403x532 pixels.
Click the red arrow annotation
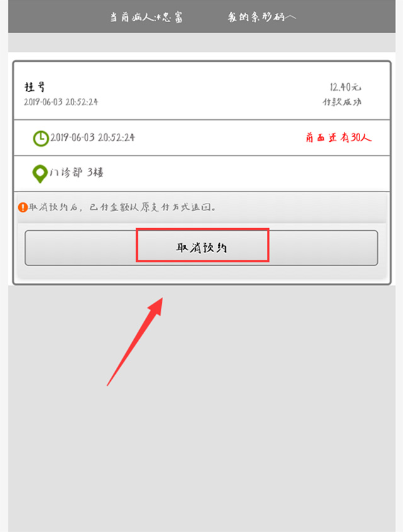coord(135,342)
